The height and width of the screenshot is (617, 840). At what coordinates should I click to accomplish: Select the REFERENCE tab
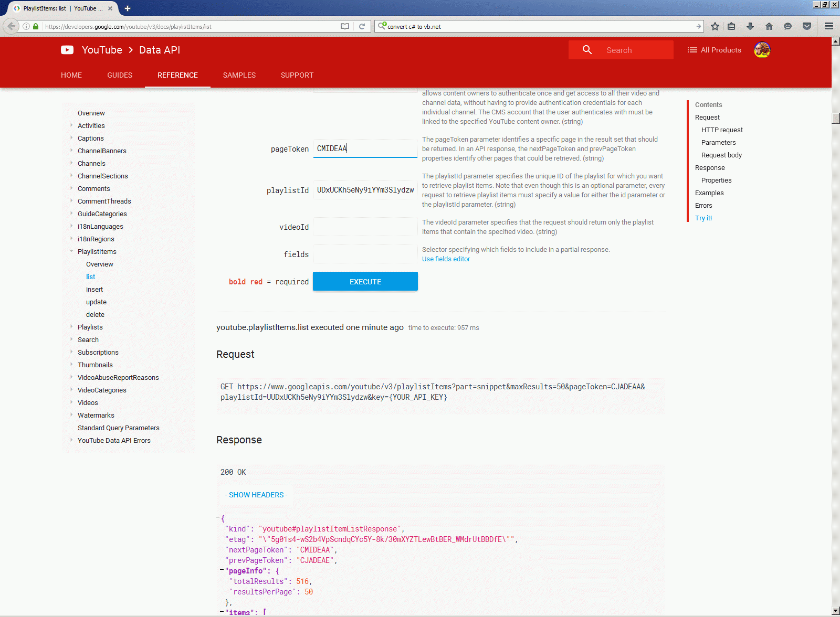[x=177, y=75]
